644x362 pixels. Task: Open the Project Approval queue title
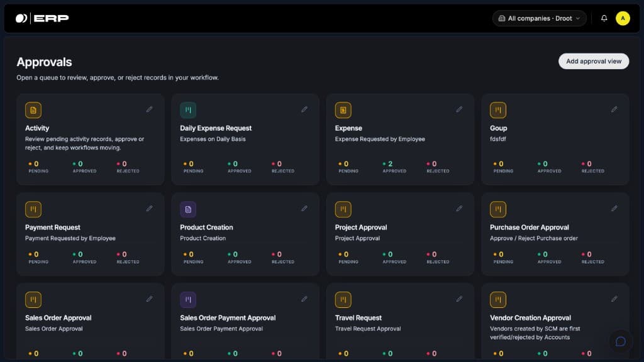[360, 228]
